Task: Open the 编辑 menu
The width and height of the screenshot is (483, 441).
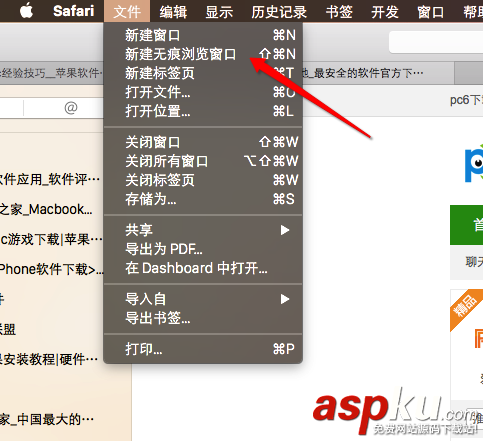Action: coord(173,12)
